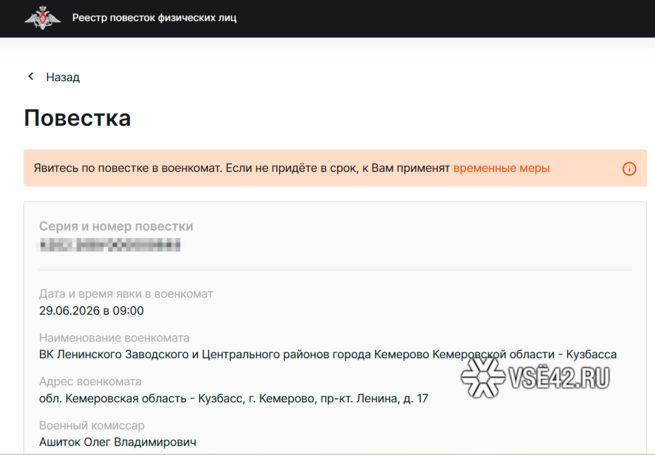Image resolution: width=655 pixels, height=455 pixels.
Task: Click the Повестка page heading
Action: point(77,118)
